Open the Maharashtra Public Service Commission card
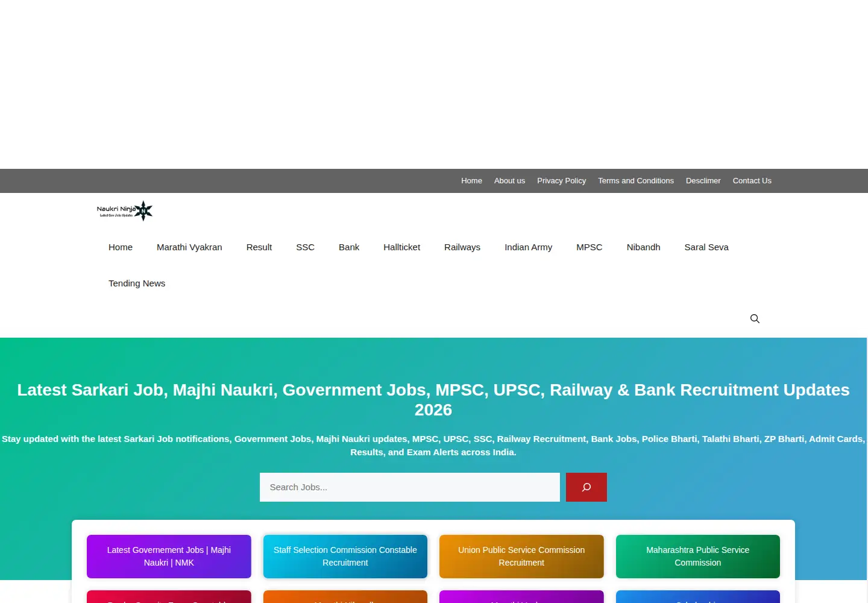 coord(698,557)
